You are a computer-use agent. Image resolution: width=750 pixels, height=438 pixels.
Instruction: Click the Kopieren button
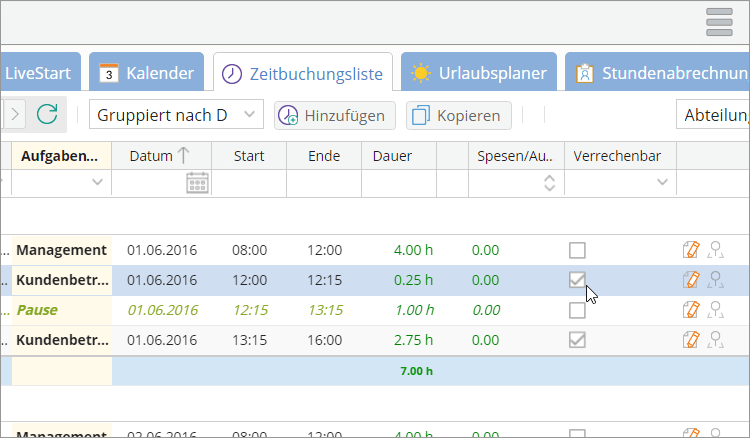(x=459, y=115)
